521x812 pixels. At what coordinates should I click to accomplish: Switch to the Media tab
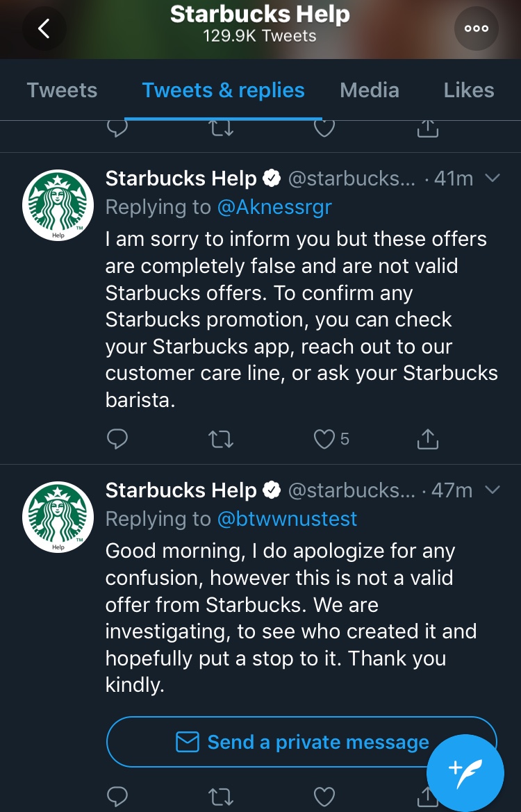[370, 90]
